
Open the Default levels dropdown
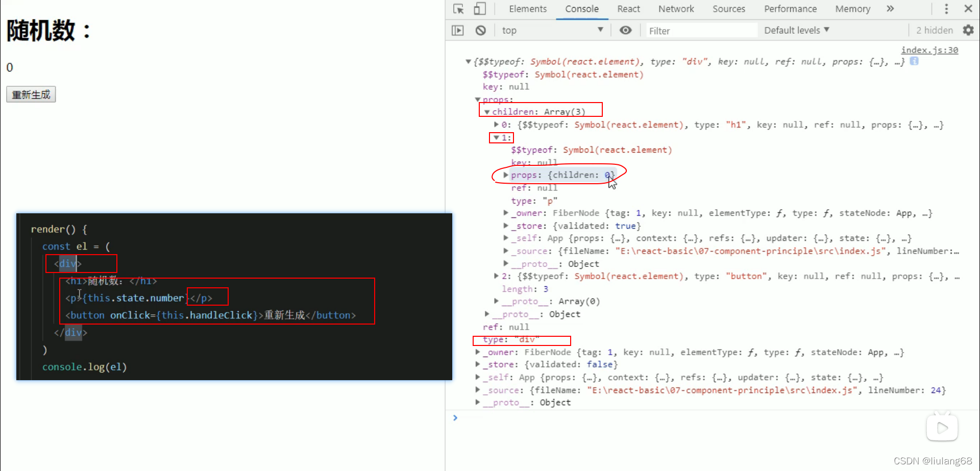tap(796, 31)
